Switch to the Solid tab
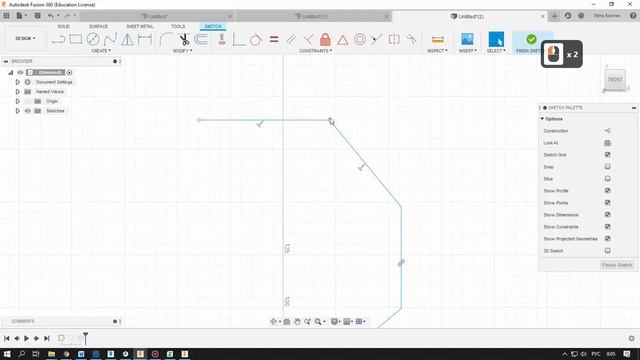The image size is (640, 360). [x=63, y=26]
